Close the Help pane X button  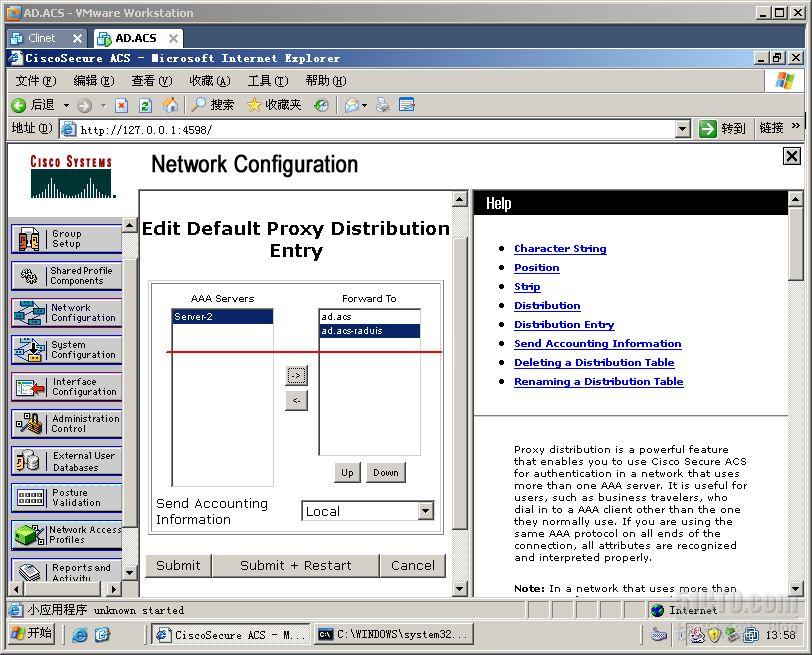[791, 156]
